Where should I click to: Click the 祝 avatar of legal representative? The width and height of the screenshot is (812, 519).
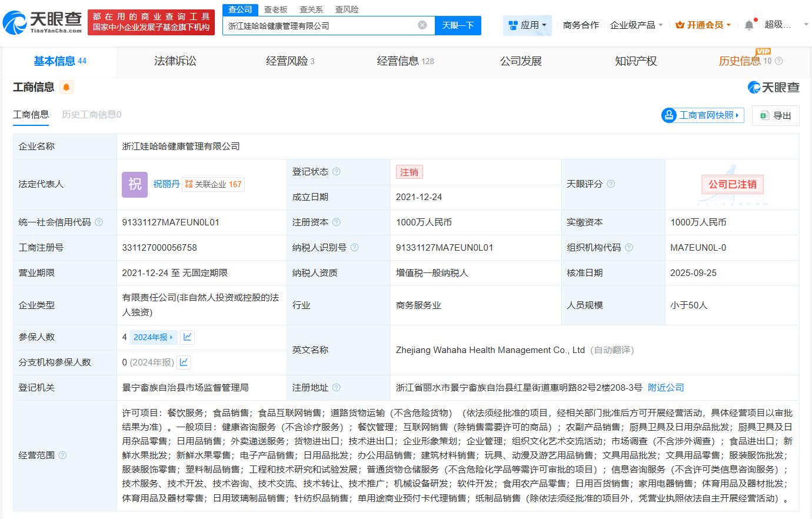coord(135,184)
